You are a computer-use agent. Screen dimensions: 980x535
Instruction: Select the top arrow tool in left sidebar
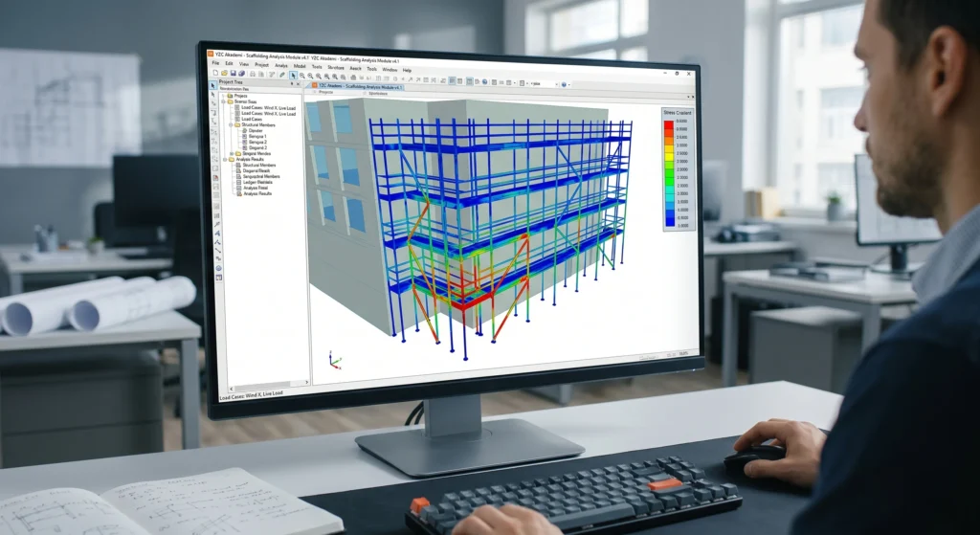212,85
